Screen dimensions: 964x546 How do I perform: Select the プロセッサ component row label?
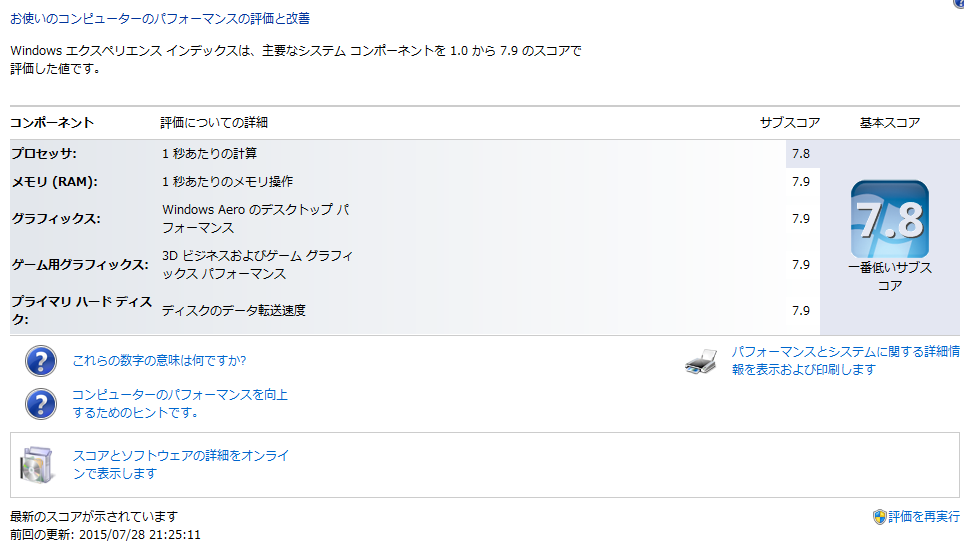43,154
